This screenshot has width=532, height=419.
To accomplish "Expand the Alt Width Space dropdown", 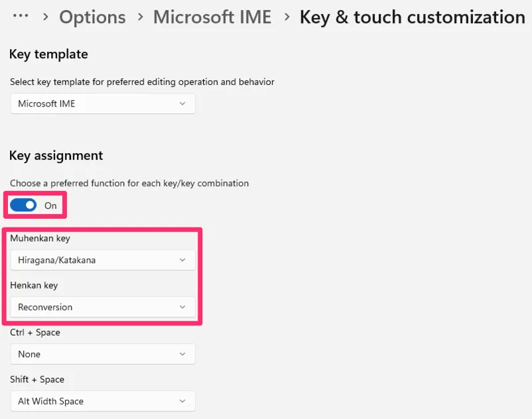I will [103, 401].
